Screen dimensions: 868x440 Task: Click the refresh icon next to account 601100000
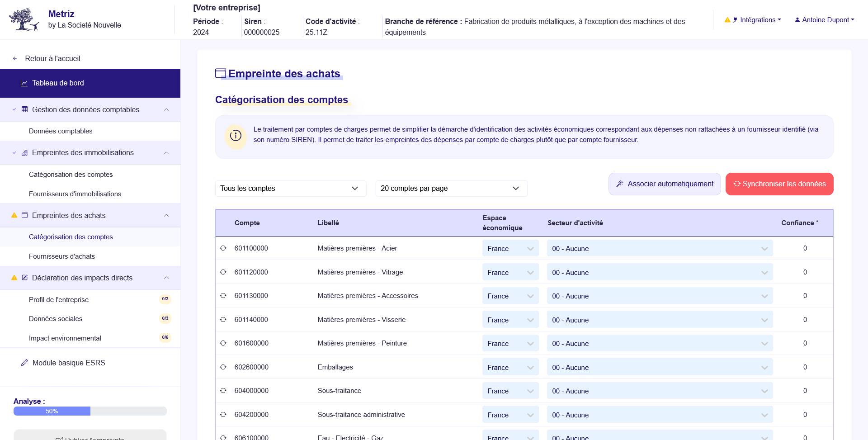(223, 248)
